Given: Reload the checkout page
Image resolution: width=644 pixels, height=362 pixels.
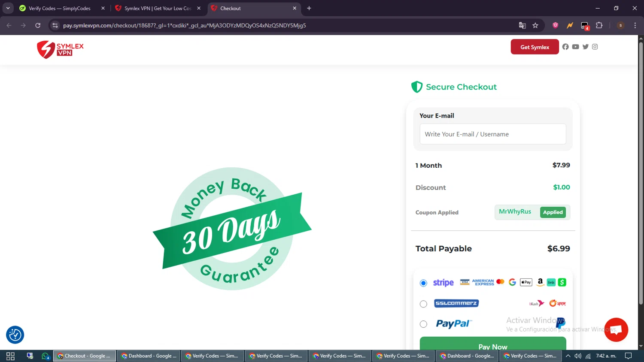Looking at the screenshot, I should click(x=38, y=25).
